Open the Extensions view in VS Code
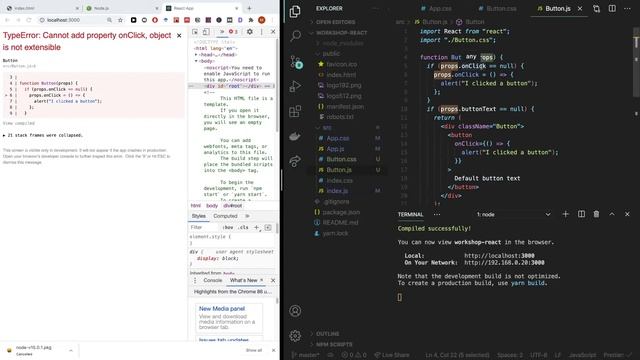This screenshot has width=640, height=360. [x=295, y=111]
